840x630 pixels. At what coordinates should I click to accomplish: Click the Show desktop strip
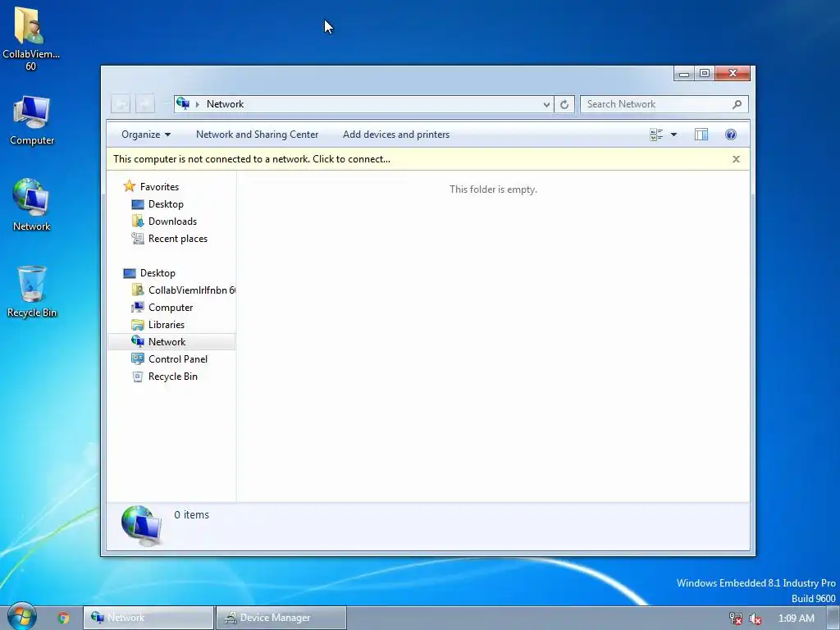click(x=833, y=619)
